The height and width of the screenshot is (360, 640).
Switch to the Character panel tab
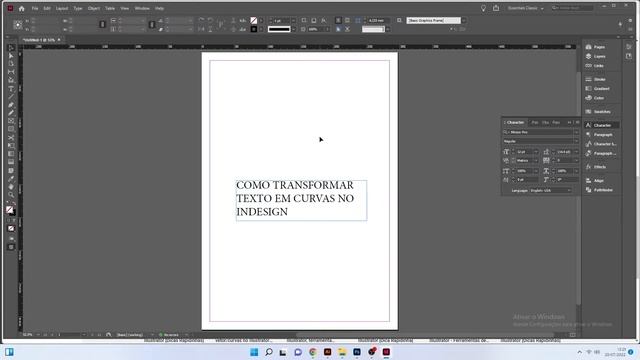(x=515, y=122)
